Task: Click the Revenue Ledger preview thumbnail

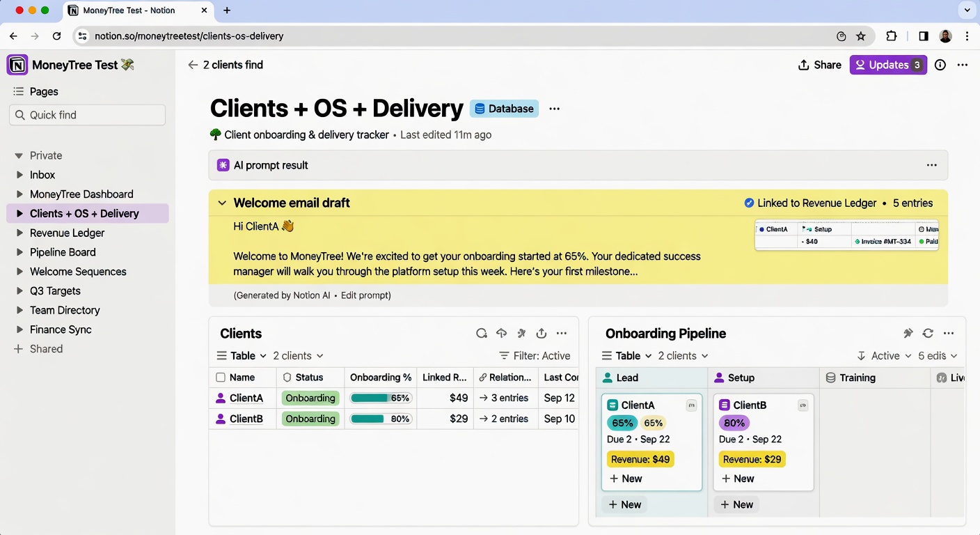Action: tap(846, 235)
